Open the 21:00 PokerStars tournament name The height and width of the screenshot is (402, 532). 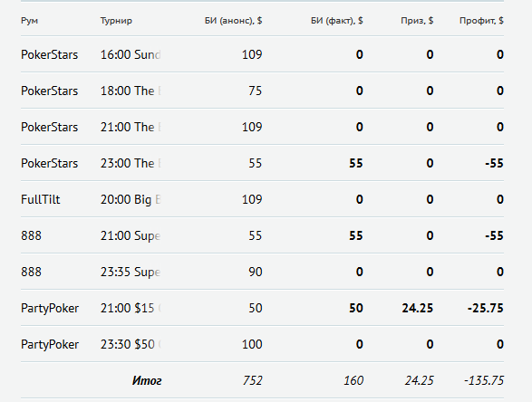coord(131,127)
